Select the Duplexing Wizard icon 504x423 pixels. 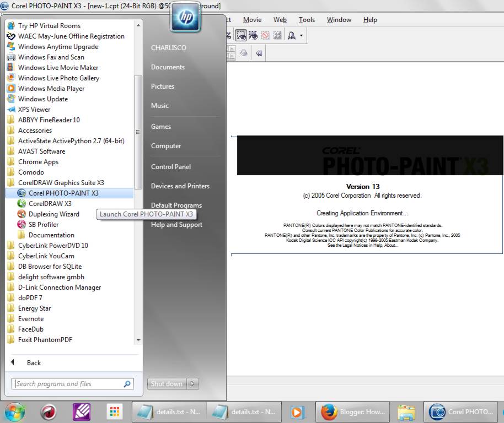point(53,214)
